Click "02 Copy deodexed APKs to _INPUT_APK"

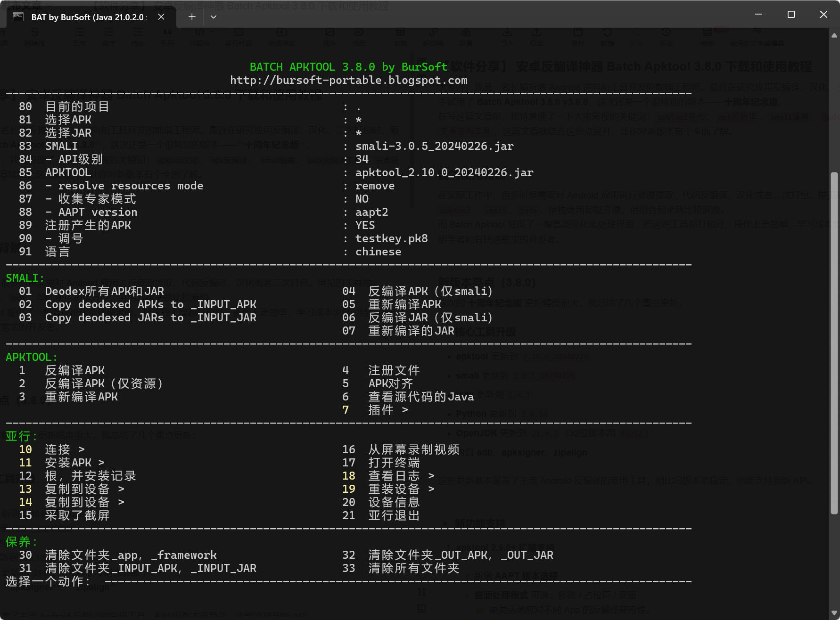click(x=138, y=304)
